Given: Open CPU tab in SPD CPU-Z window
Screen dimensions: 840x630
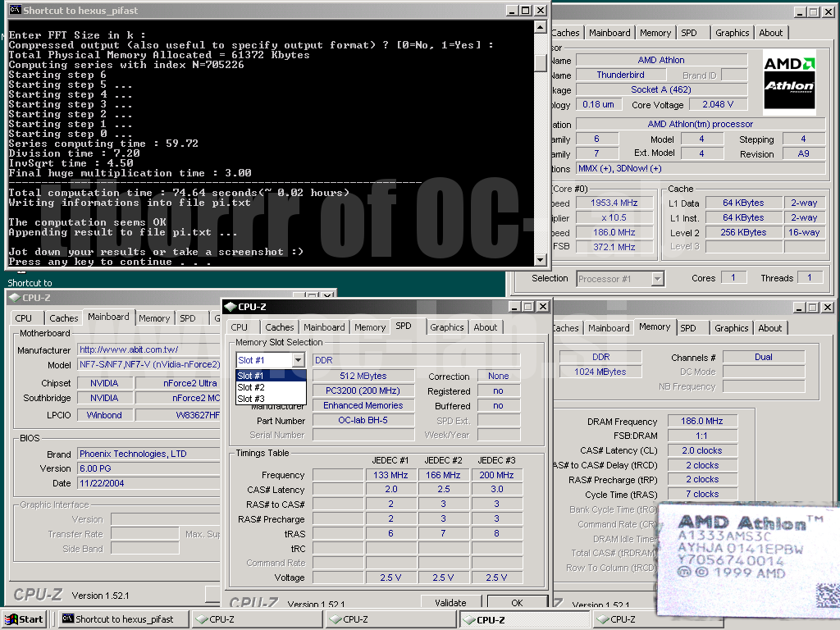Looking at the screenshot, I should pos(239,327).
